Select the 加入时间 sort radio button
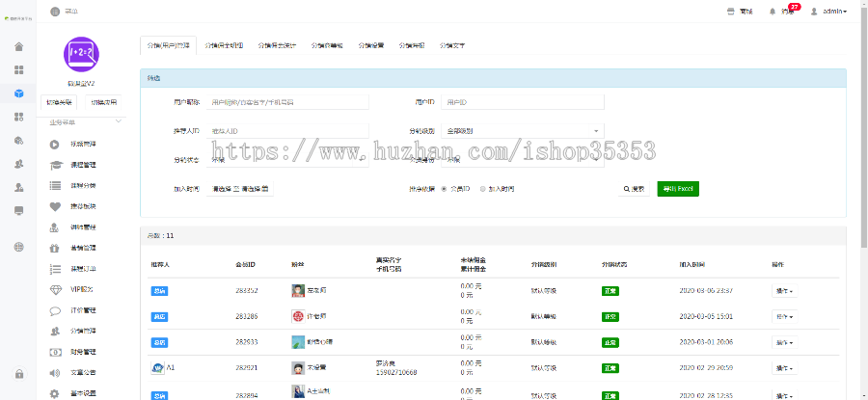Screen dimensions: 868x400 [483, 189]
